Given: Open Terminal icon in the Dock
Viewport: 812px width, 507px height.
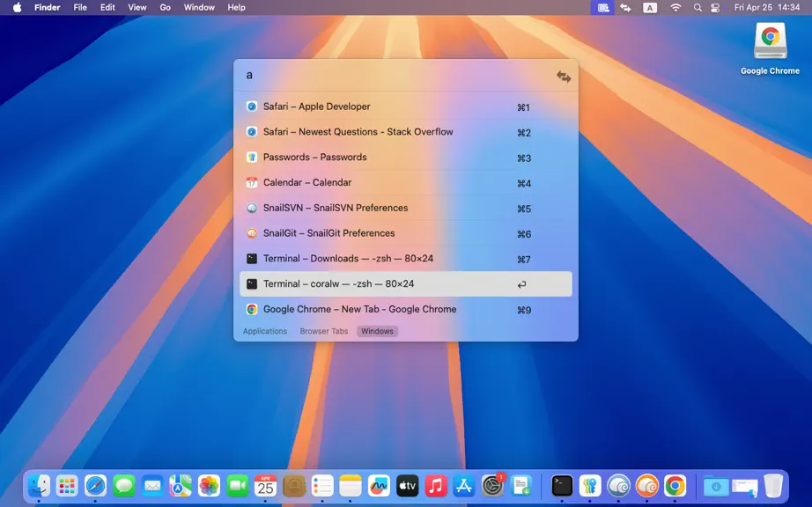Looking at the screenshot, I should point(562,486).
